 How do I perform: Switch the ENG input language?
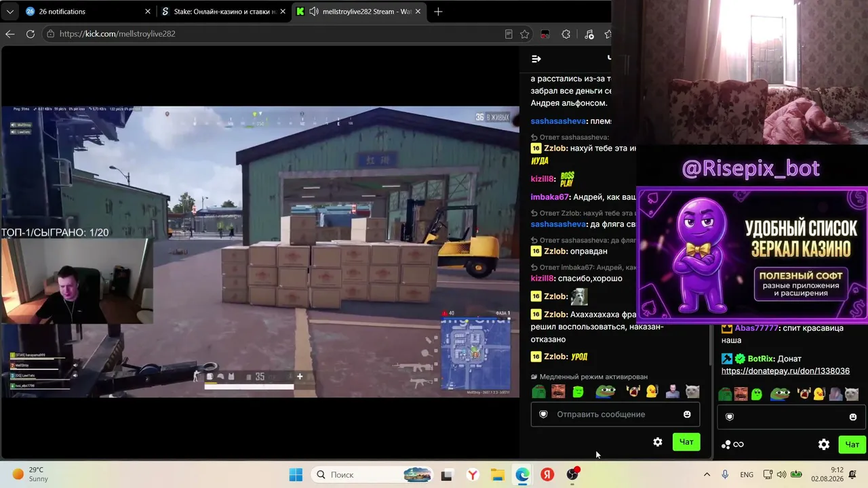tap(746, 474)
